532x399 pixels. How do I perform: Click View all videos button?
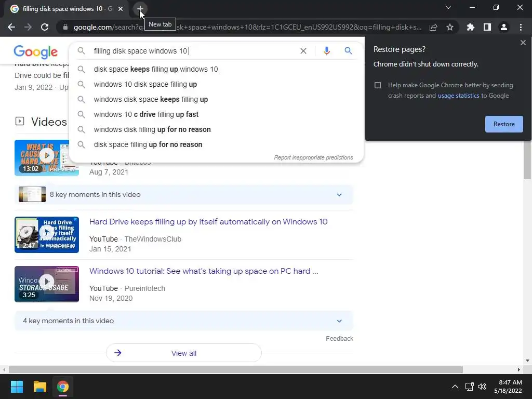[184, 353]
